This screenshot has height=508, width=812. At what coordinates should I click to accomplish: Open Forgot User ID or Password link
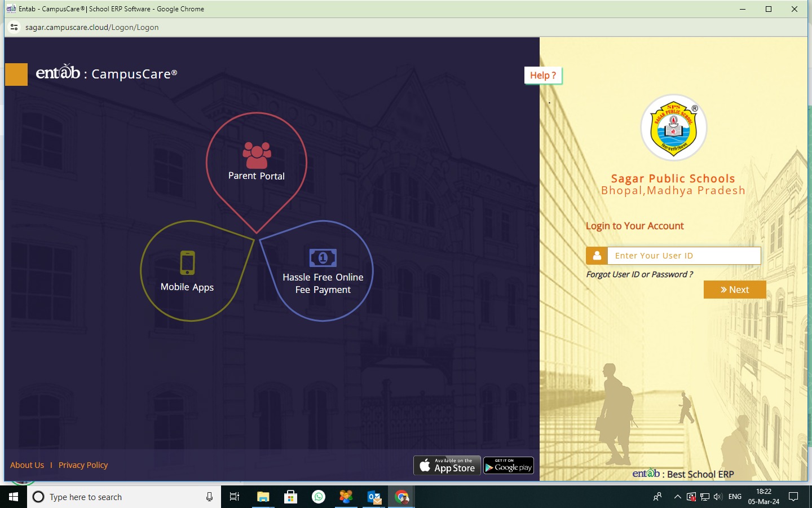point(639,274)
